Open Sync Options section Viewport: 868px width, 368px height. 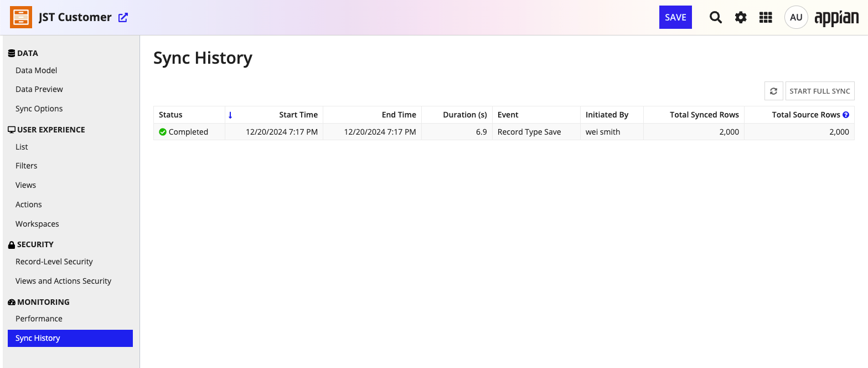coord(39,109)
